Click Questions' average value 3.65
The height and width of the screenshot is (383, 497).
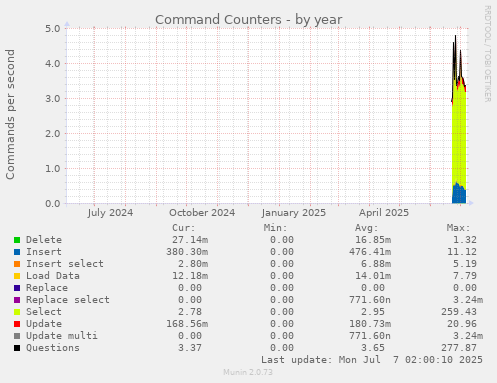(x=373, y=348)
